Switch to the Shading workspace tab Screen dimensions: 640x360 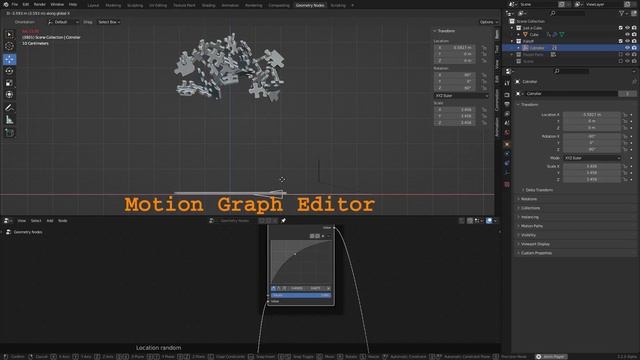208,5
